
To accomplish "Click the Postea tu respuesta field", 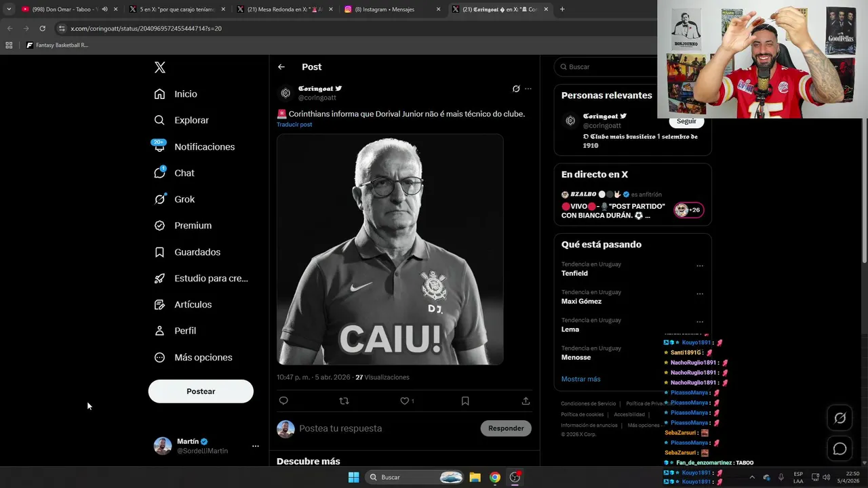I will point(387,428).
